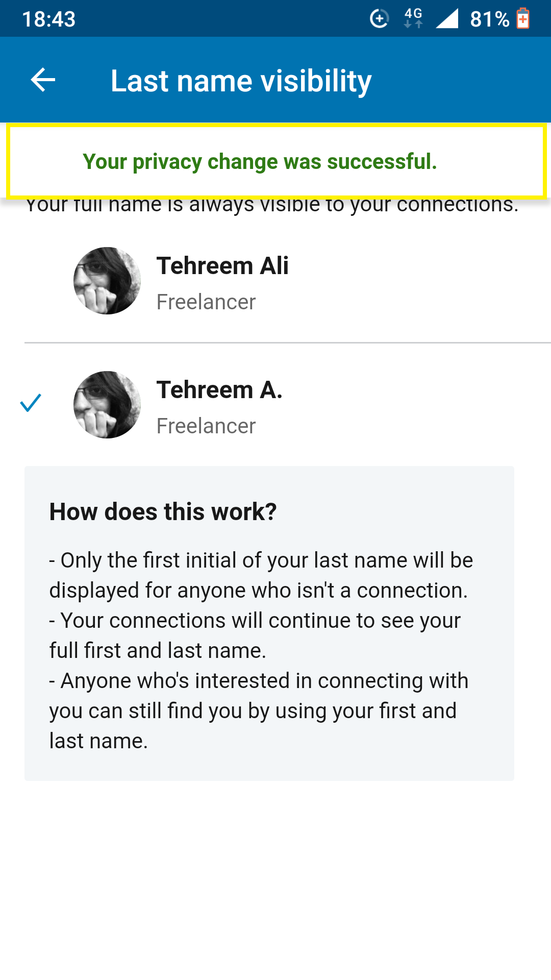Tap the data saver status icon
The height and width of the screenshot is (980, 551).
point(379,19)
